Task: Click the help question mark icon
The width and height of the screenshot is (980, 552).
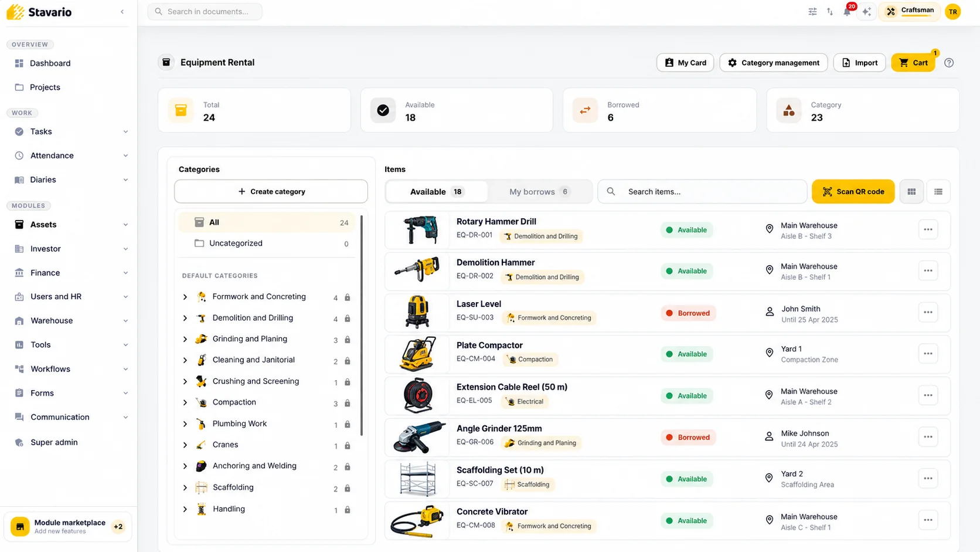Action: 949,63
